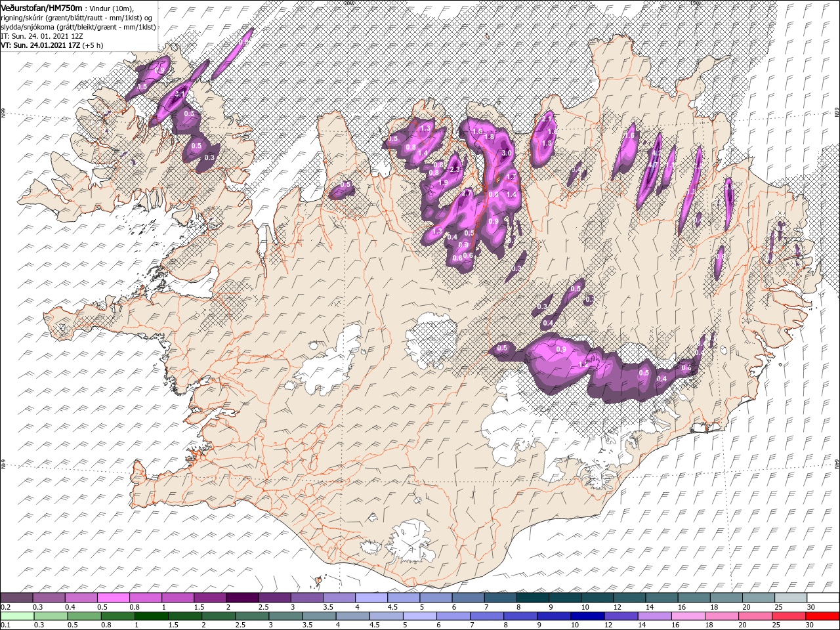Click the 3.0 snowfall value on the map

point(506,153)
